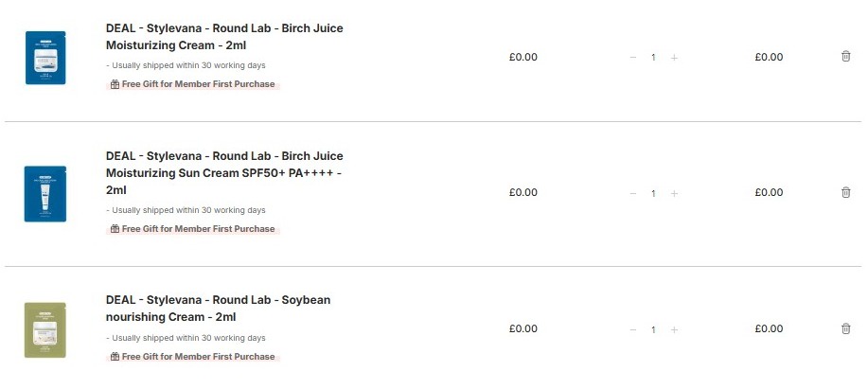Click gift icon under Birch Juice Sun Cream
The width and height of the screenshot is (868, 389).
coord(115,229)
